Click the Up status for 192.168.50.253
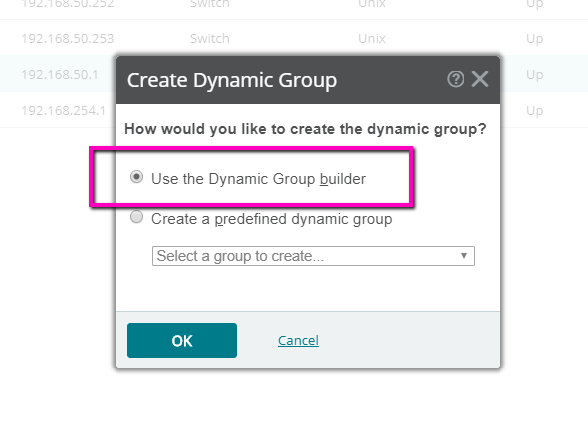The width and height of the screenshot is (588, 421). [x=535, y=39]
